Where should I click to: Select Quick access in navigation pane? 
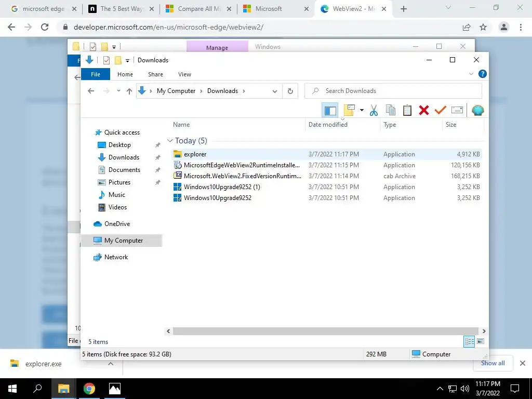122,132
